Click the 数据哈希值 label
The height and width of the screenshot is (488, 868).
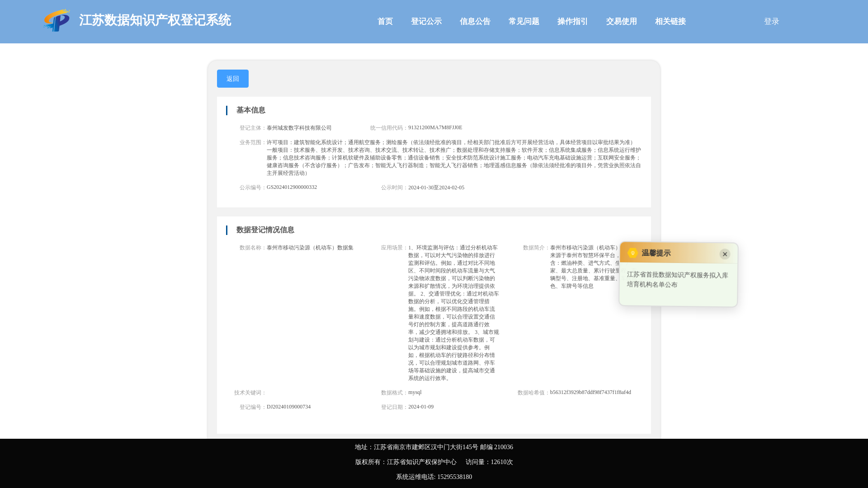click(533, 393)
